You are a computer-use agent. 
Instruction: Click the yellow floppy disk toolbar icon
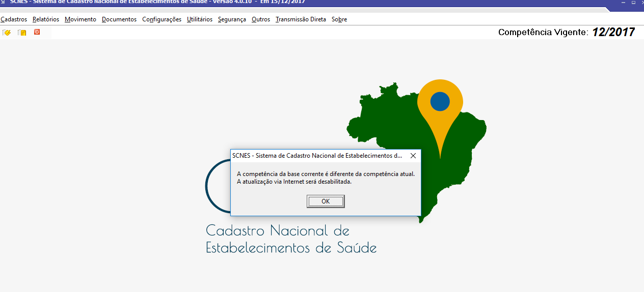(x=22, y=33)
